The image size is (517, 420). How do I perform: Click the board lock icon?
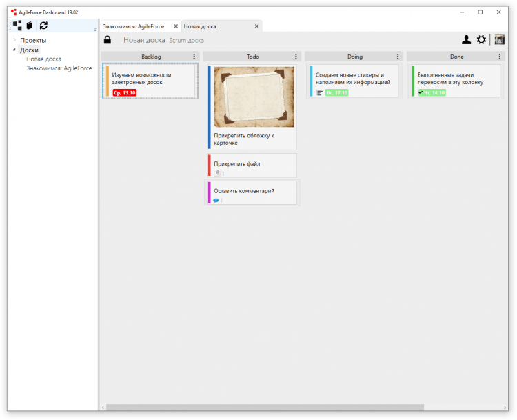pos(108,40)
